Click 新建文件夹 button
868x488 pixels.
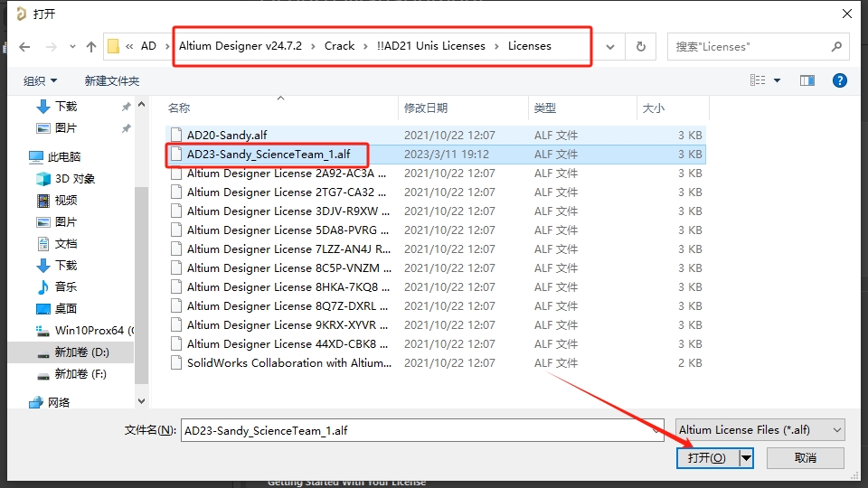click(112, 80)
